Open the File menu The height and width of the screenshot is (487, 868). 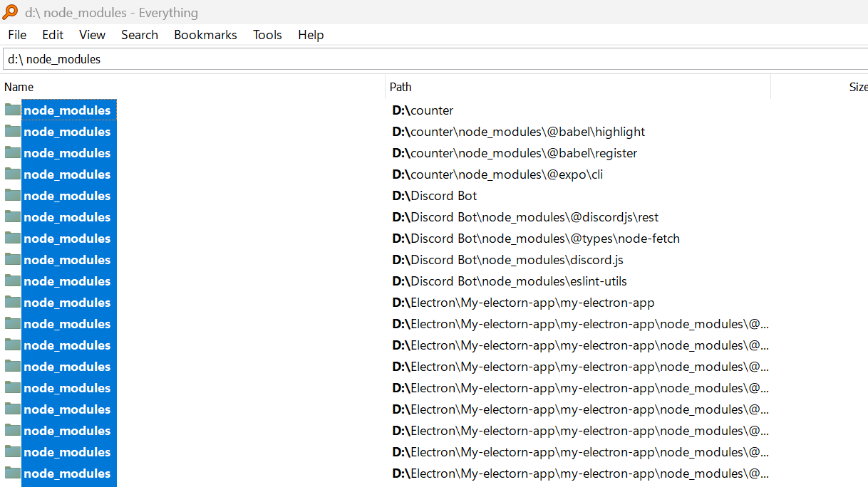(17, 35)
